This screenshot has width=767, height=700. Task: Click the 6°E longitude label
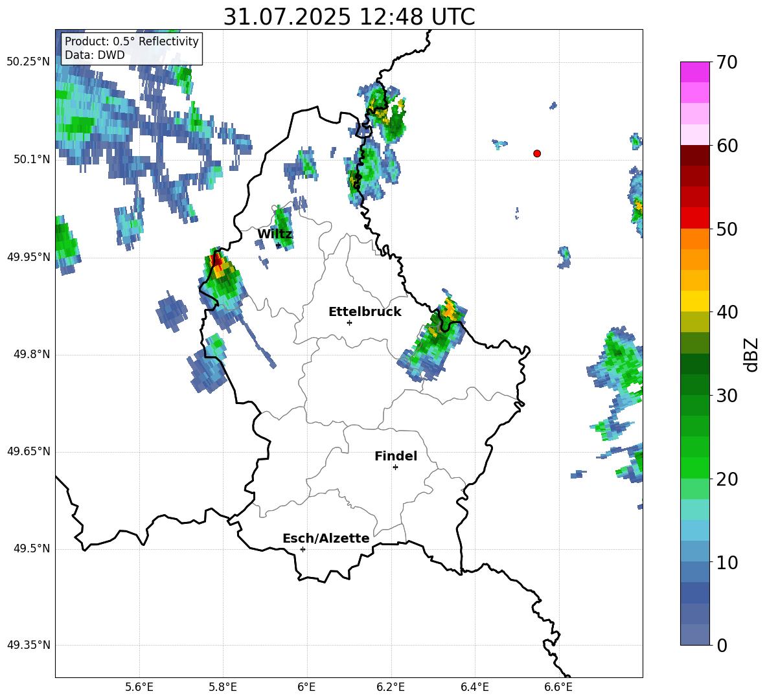click(306, 687)
